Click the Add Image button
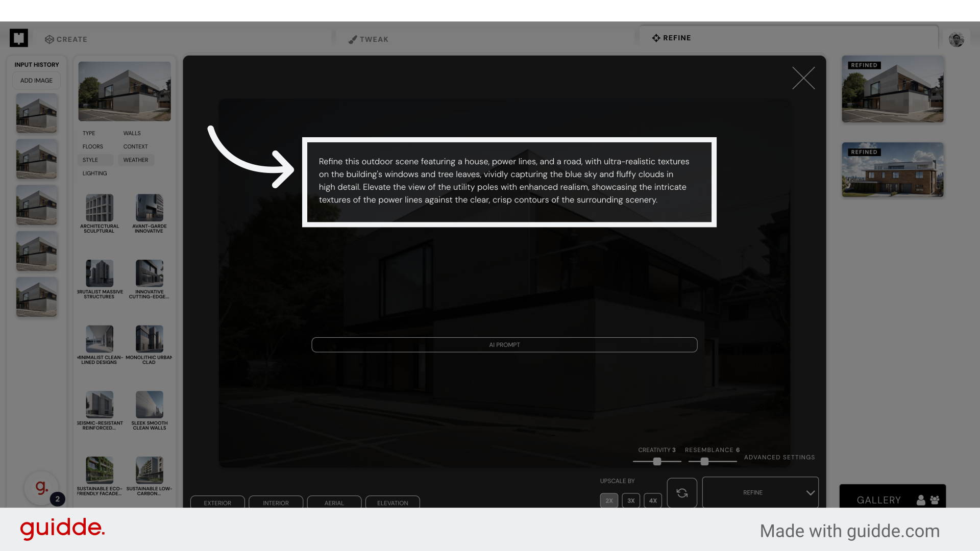This screenshot has height=551, width=980. pos(36,81)
